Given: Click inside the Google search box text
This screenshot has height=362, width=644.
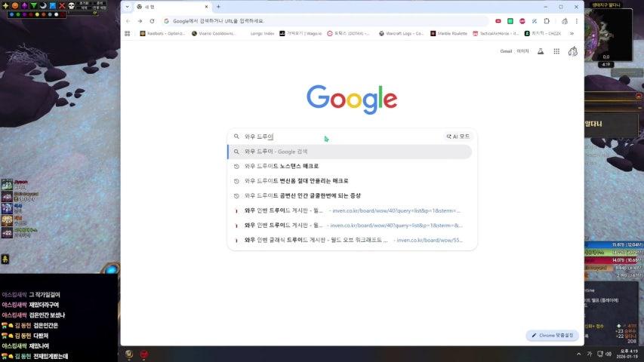Looking at the screenshot, I should (259, 137).
